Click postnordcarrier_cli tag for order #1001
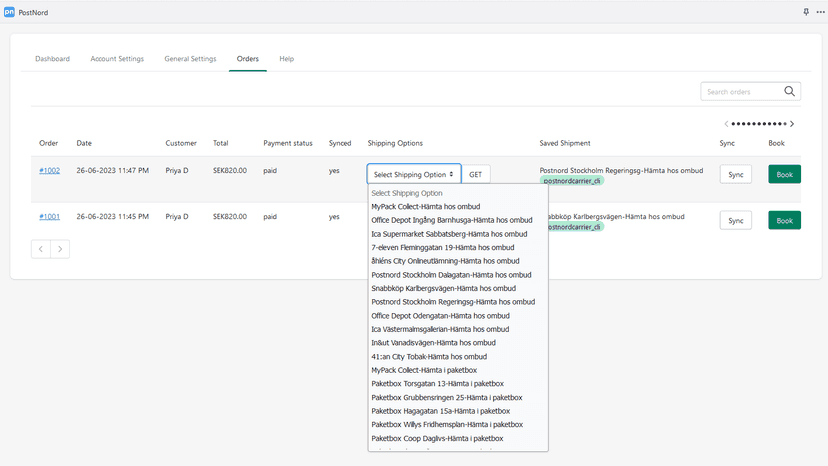Viewport: 828px width, 466px height. click(x=575, y=227)
